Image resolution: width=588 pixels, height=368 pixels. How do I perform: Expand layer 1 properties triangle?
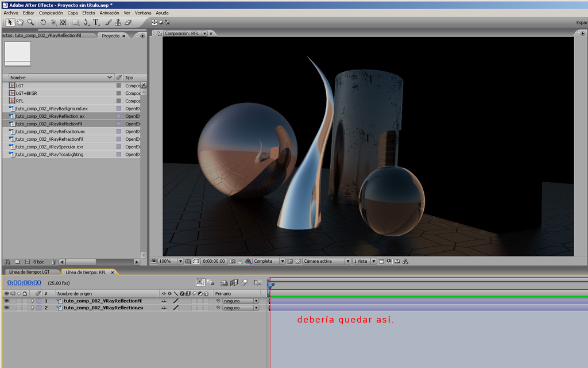point(33,301)
